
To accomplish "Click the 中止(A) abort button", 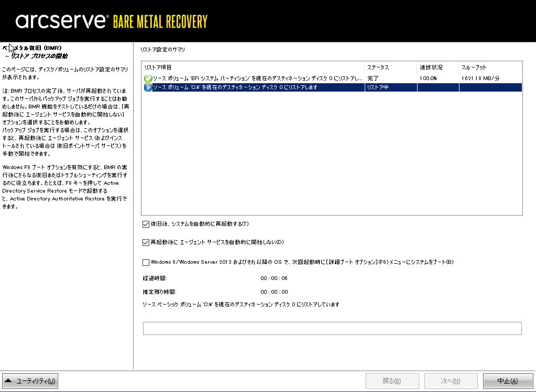I will (x=508, y=381).
